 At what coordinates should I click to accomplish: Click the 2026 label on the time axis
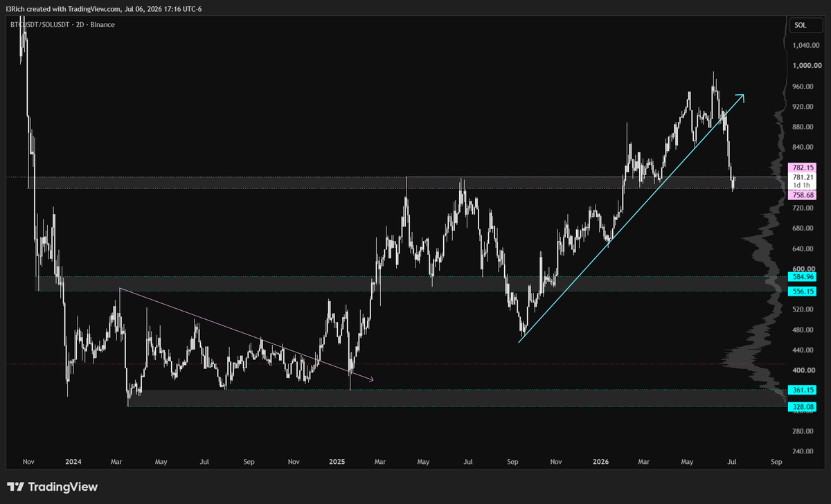tap(600, 461)
